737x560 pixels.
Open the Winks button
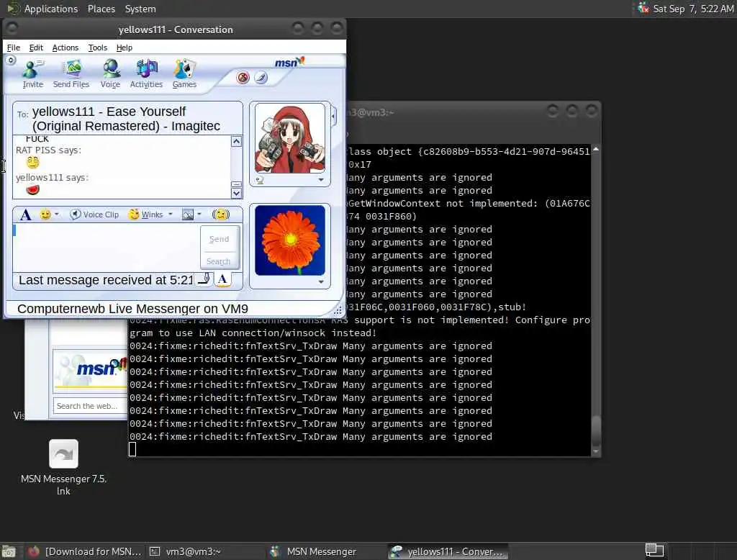pyautogui.click(x=146, y=214)
